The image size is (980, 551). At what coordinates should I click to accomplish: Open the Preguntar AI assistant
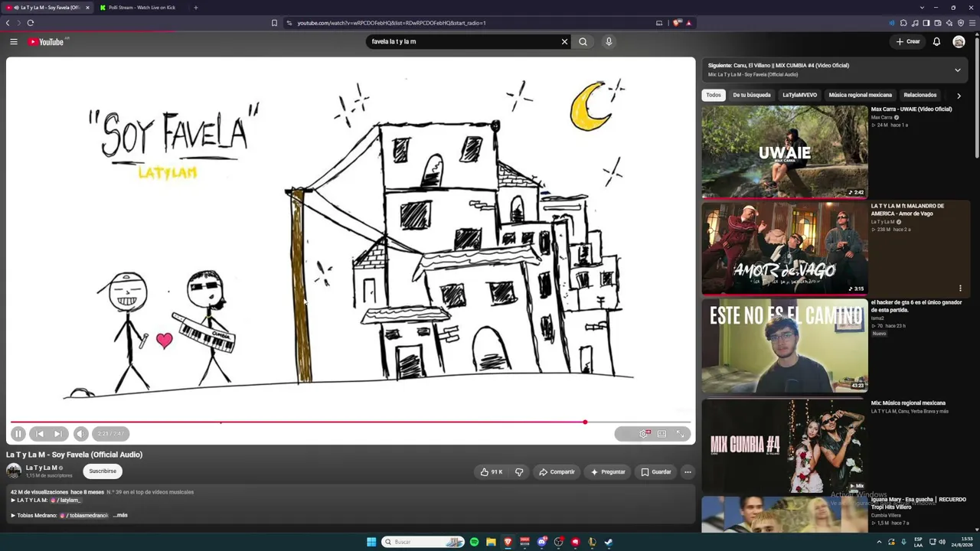click(608, 472)
